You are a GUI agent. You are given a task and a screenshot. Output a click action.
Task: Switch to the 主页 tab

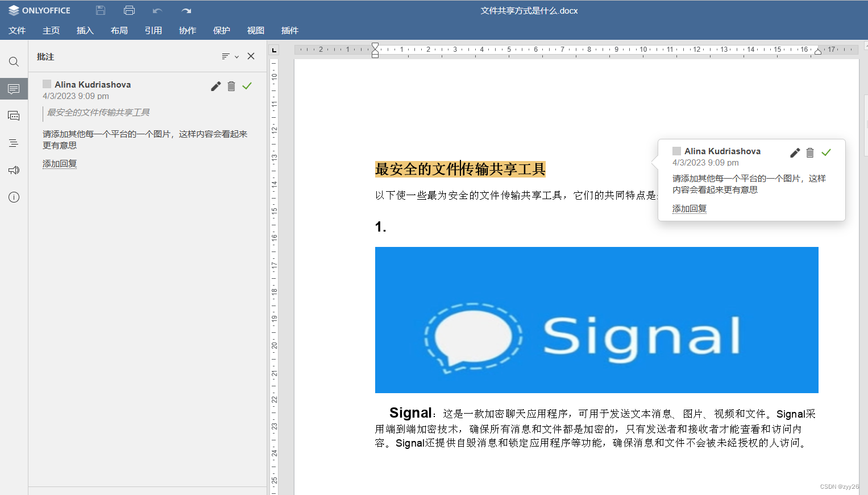click(x=51, y=30)
